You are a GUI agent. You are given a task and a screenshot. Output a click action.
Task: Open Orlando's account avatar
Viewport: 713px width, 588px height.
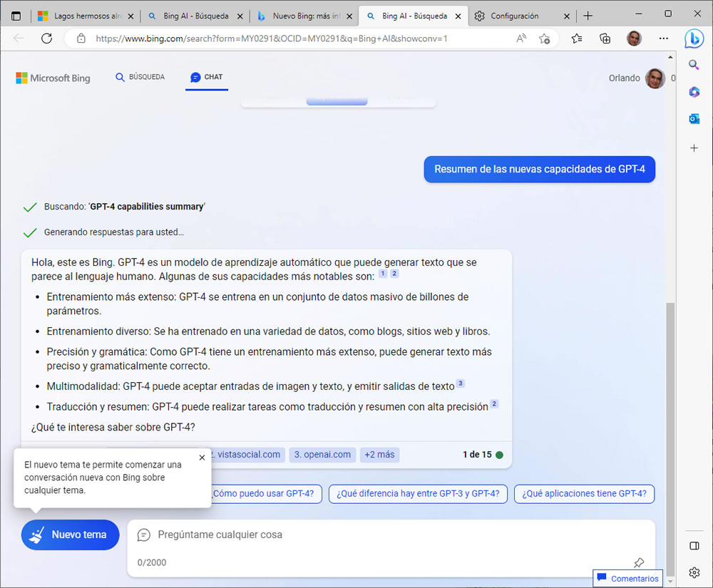click(x=655, y=78)
